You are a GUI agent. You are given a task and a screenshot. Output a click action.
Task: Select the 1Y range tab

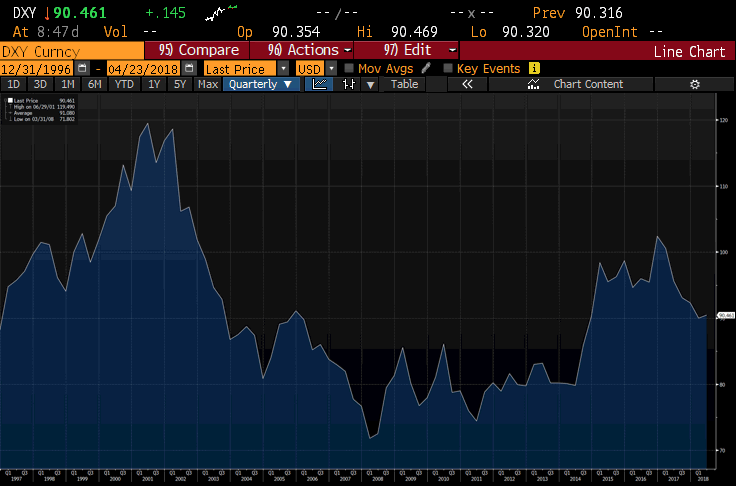tap(154, 84)
